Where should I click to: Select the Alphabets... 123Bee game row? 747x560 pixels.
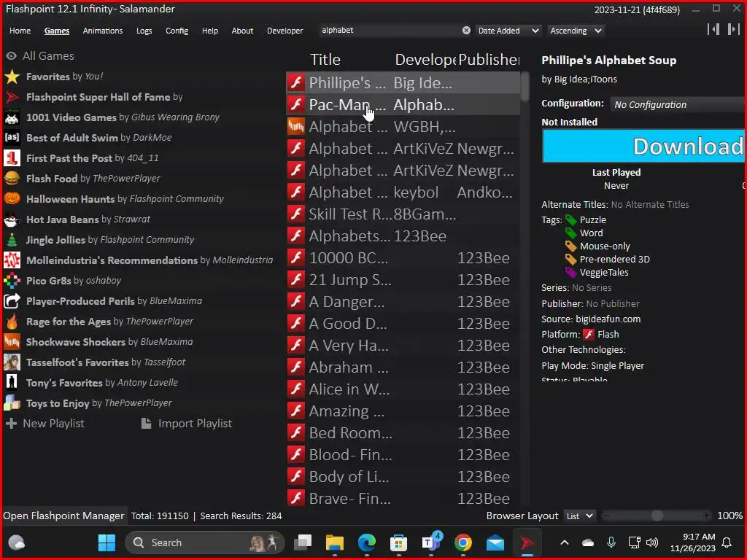[403, 236]
